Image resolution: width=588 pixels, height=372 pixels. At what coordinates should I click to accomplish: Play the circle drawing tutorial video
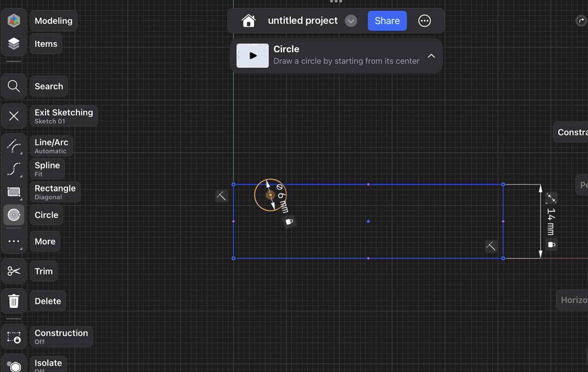252,56
